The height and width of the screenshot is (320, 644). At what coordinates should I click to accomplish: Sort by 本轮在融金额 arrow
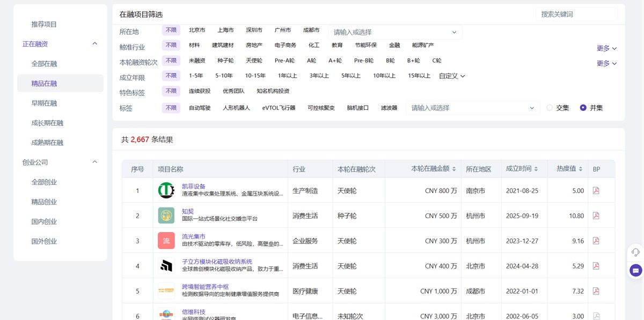pyautogui.click(x=453, y=168)
